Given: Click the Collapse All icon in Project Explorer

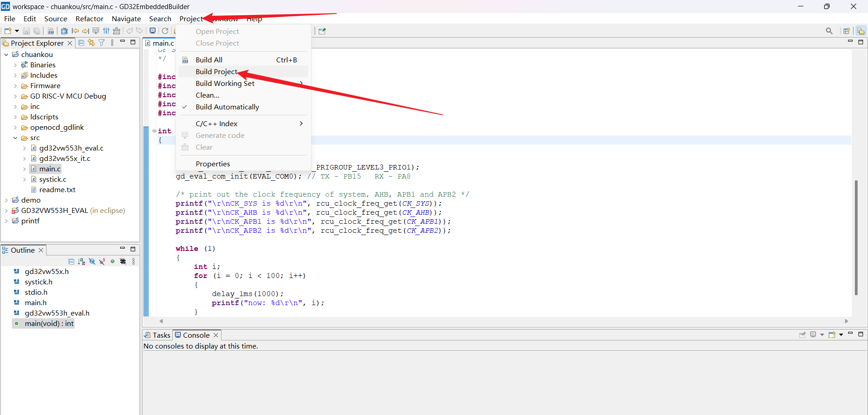Looking at the screenshot, I should [81, 43].
